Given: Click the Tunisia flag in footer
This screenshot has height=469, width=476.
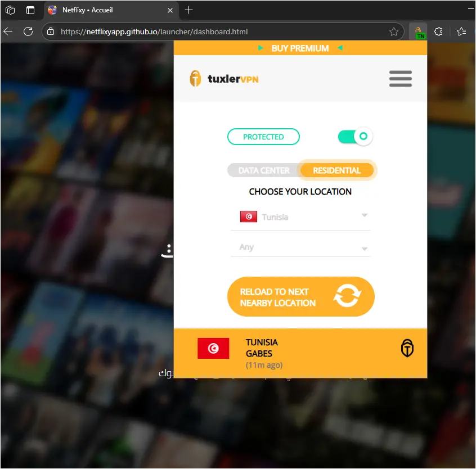Looking at the screenshot, I should tap(213, 348).
